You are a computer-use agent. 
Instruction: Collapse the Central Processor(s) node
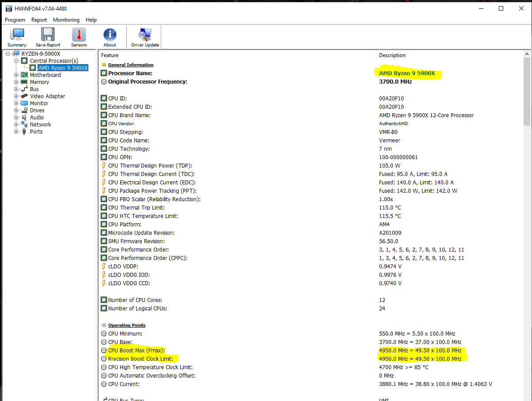coord(16,61)
